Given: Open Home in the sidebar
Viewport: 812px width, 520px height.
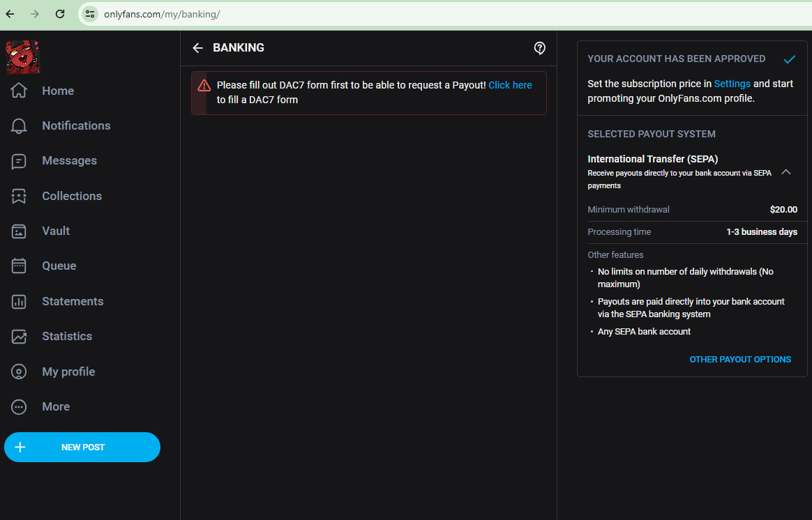Looking at the screenshot, I should pyautogui.click(x=58, y=91).
